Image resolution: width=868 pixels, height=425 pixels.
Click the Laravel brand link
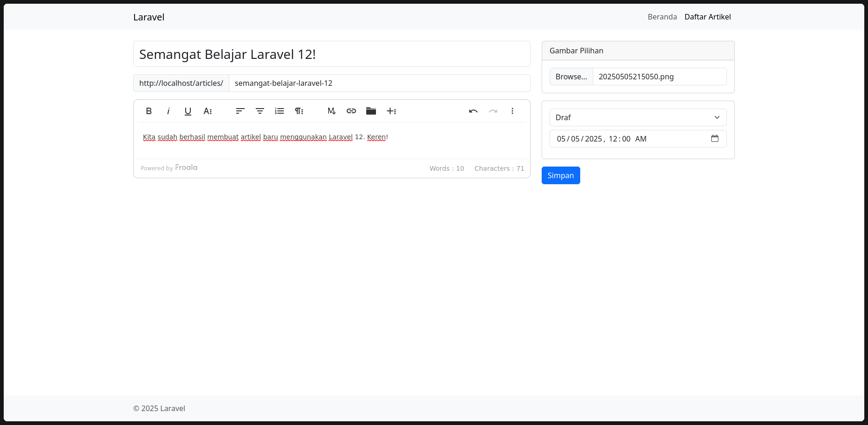click(149, 17)
